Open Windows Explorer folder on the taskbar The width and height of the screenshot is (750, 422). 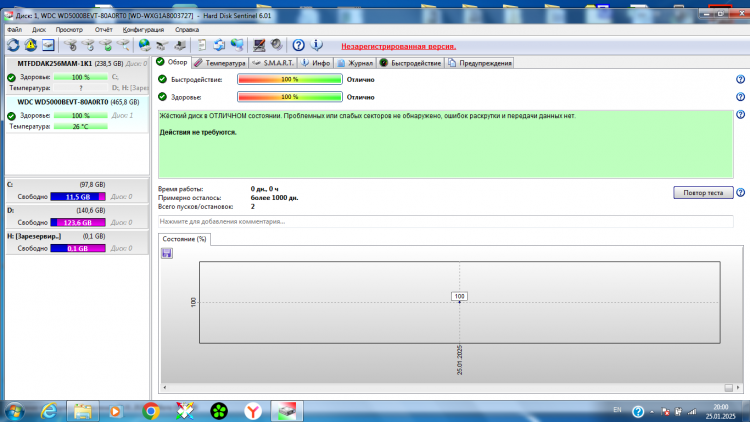click(x=83, y=411)
